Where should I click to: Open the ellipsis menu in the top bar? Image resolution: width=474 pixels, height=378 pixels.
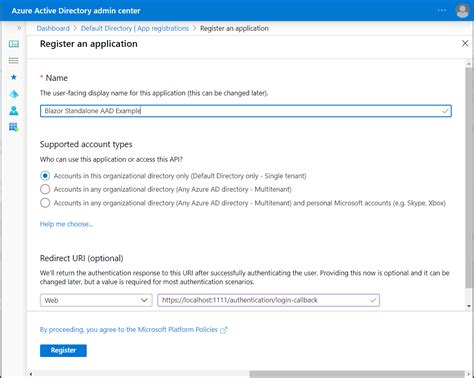pyautogui.click(x=442, y=10)
